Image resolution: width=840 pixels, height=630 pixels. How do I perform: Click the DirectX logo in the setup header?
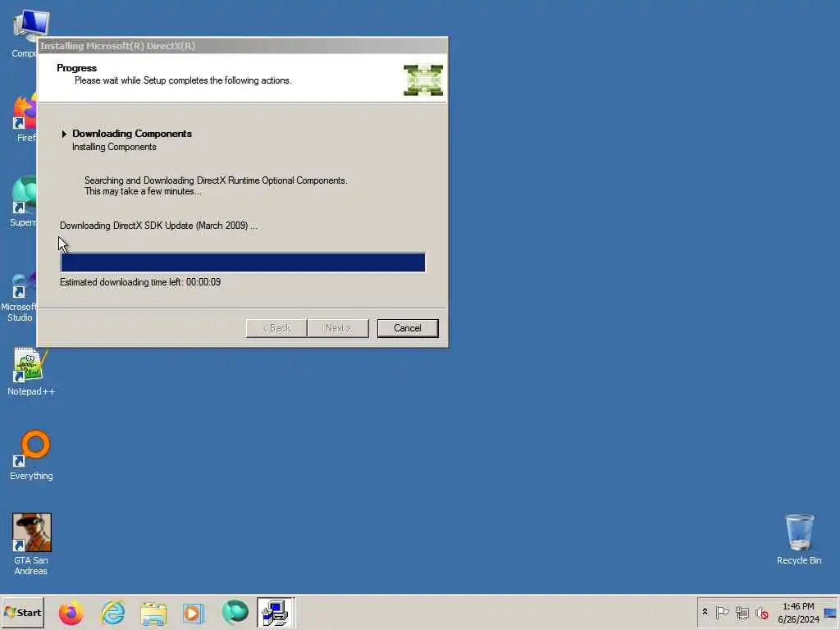point(423,80)
